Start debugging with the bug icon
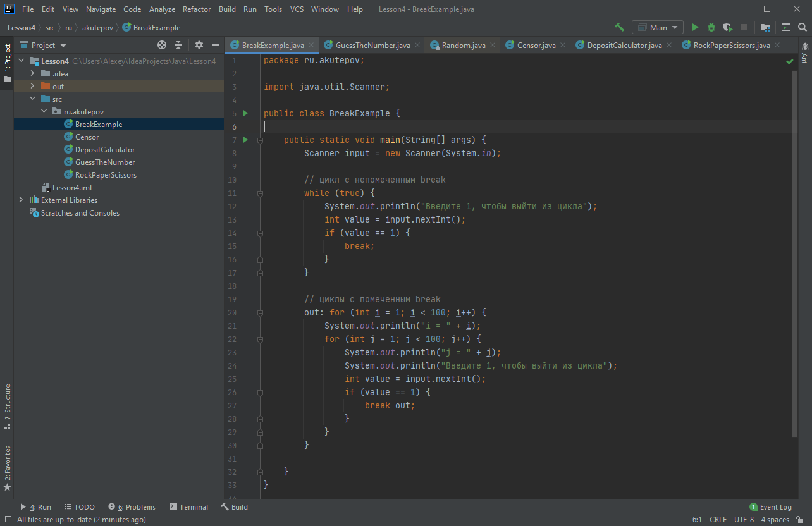This screenshot has width=812, height=526. tap(711, 27)
